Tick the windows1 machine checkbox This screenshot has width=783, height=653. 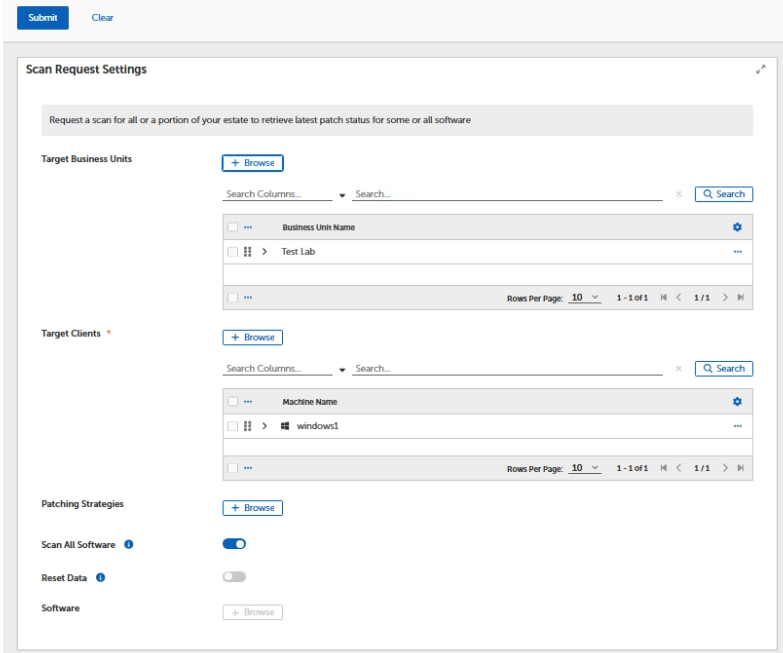click(232, 426)
